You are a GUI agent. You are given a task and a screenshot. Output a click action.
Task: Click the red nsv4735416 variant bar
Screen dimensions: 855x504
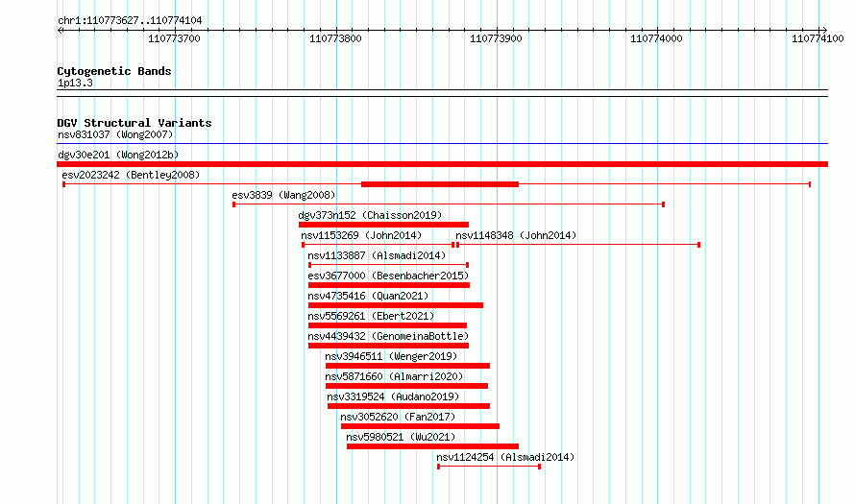tap(396, 305)
